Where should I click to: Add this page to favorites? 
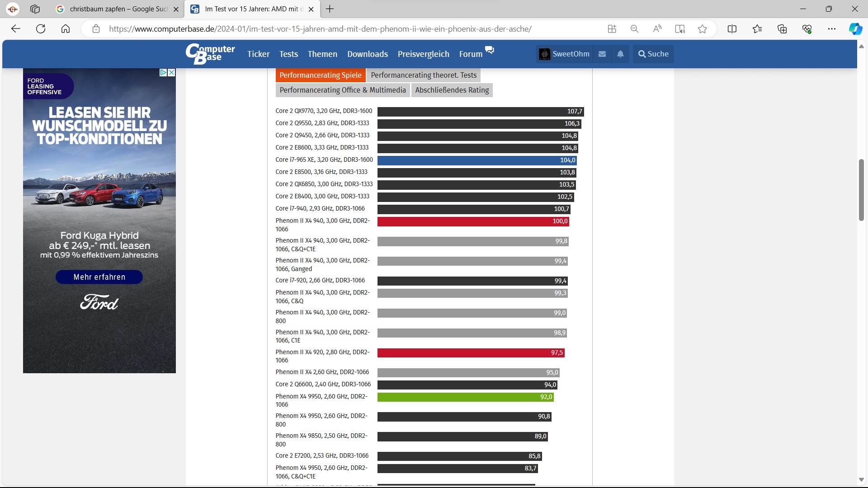[x=703, y=29]
